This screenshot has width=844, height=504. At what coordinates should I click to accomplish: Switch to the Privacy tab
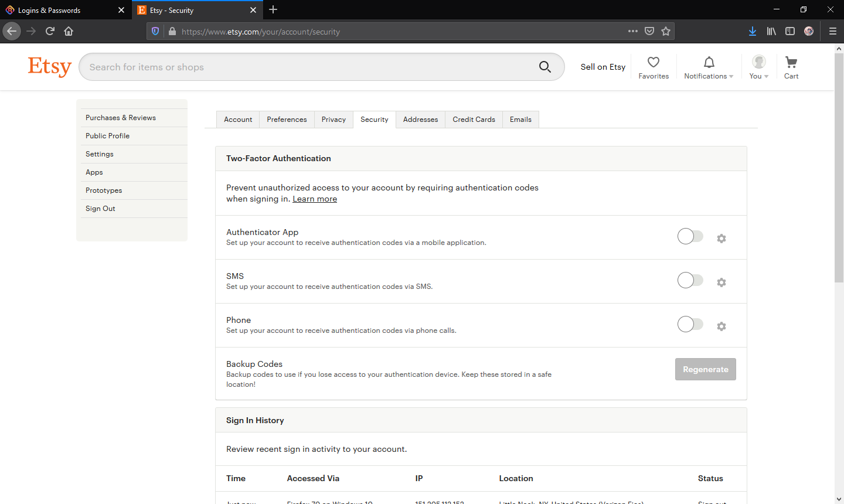[x=333, y=120]
